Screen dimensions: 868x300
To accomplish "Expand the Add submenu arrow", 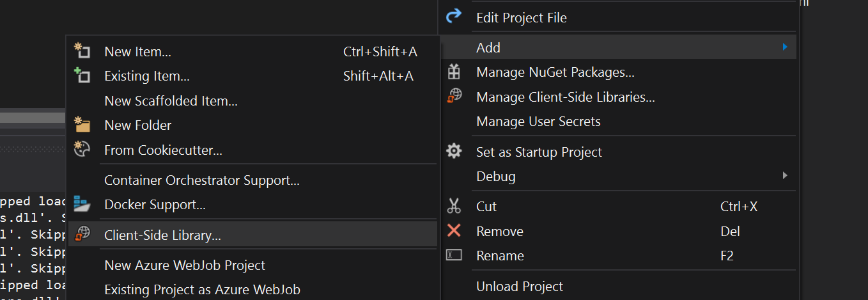I will pyautogui.click(x=784, y=47).
